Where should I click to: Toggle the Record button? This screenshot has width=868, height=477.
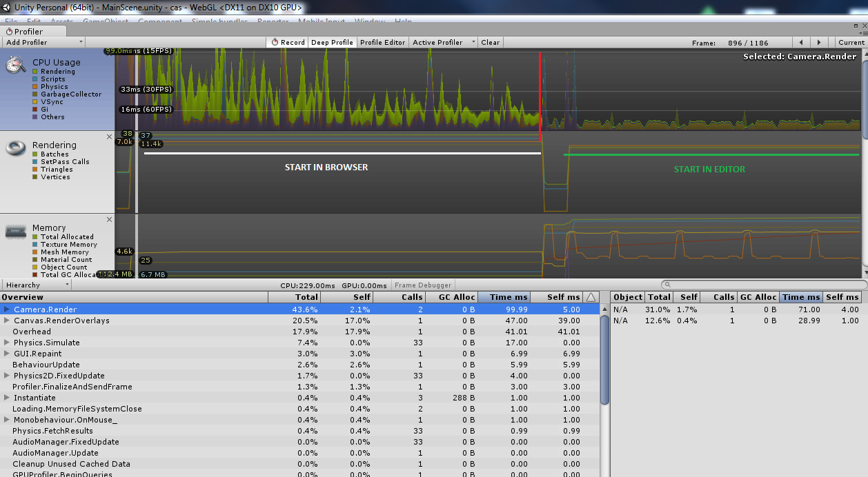coord(287,42)
